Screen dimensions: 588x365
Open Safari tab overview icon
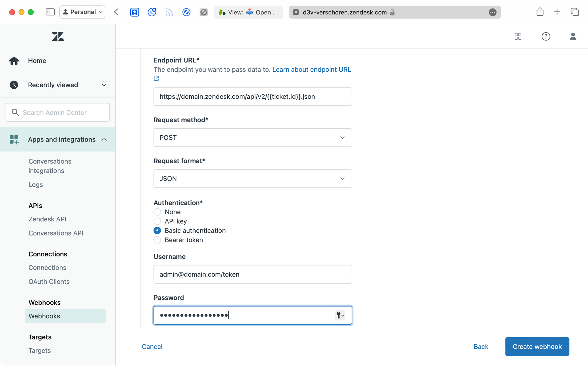pyautogui.click(x=574, y=12)
